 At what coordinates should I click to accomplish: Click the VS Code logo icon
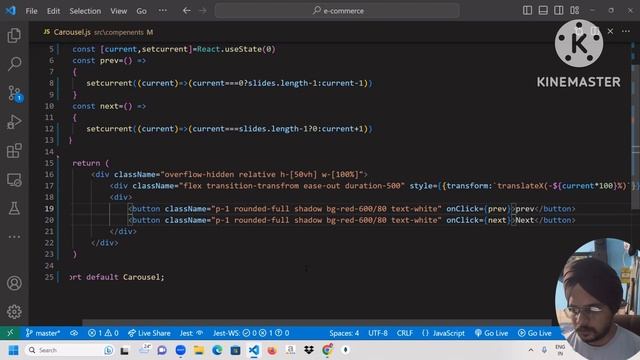(x=11, y=11)
